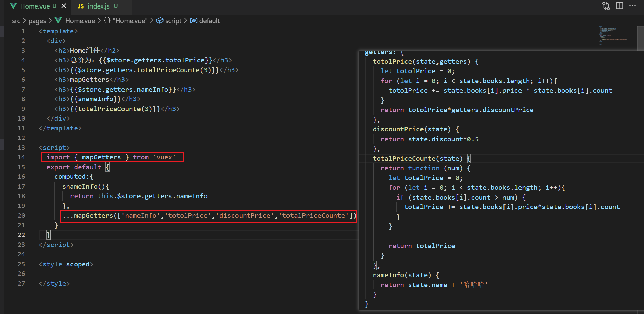The image size is (644, 314).
Task: Select the pages breadcrumb
Action: [x=37, y=21]
